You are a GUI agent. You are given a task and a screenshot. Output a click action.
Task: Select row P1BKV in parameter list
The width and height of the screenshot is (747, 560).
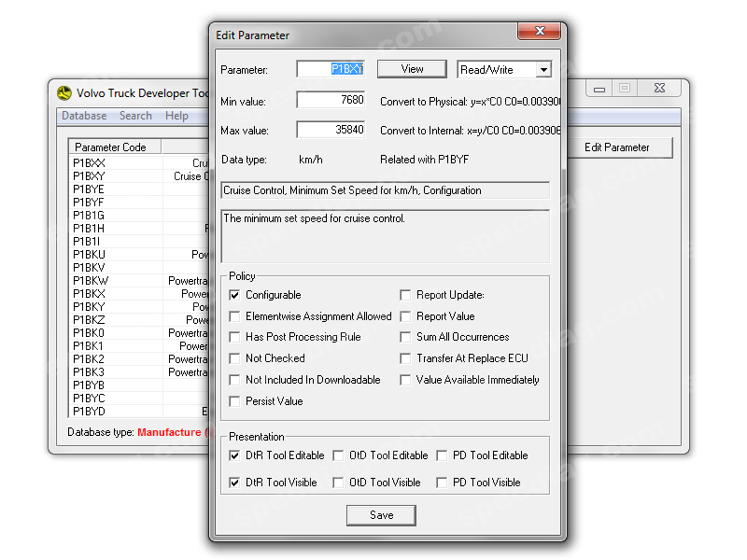click(139, 268)
